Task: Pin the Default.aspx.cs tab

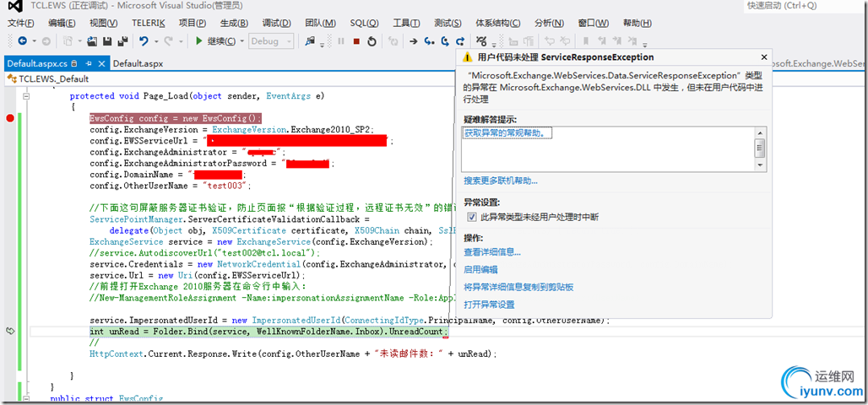Action: (88, 63)
